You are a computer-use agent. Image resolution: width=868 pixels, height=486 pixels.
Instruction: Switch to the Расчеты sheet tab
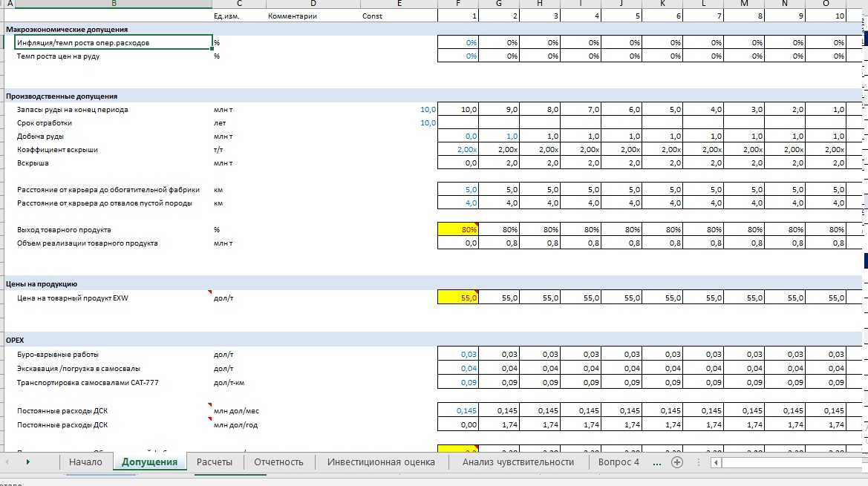pos(215,462)
